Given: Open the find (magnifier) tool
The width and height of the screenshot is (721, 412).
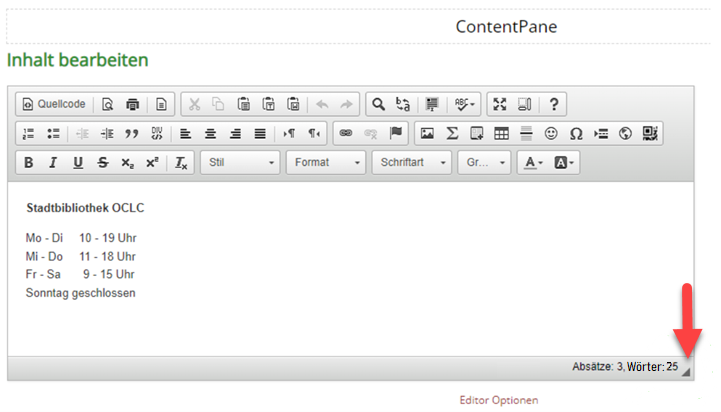Looking at the screenshot, I should click(x=377, y=104).
